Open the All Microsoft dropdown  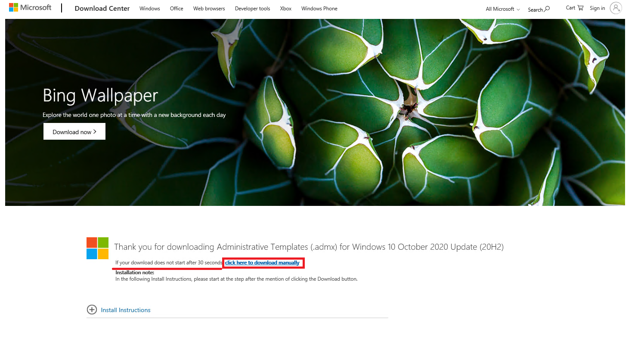[x=503, y=9]
